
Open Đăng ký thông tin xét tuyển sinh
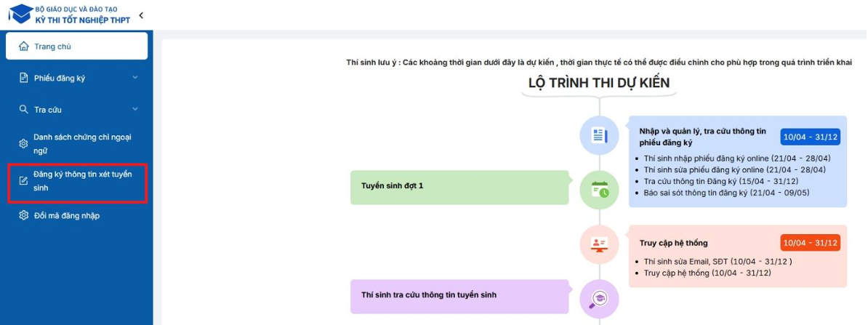coord(81,181)
